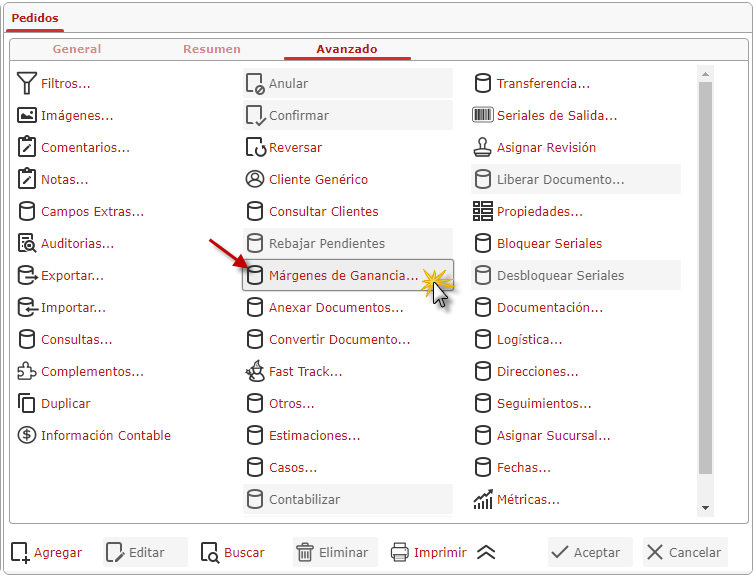
Task: Click the vertical scrollbar thumb
Action: [x=705, y=278]
